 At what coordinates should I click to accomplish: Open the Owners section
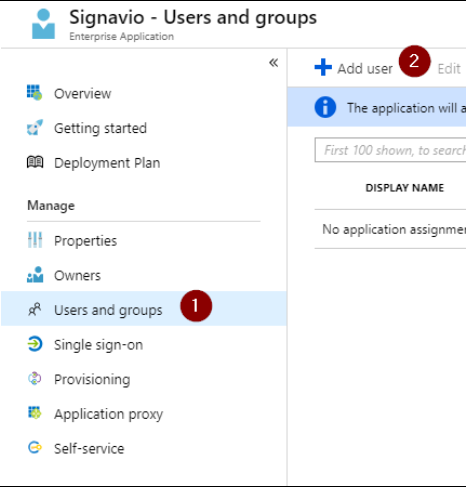77,276
